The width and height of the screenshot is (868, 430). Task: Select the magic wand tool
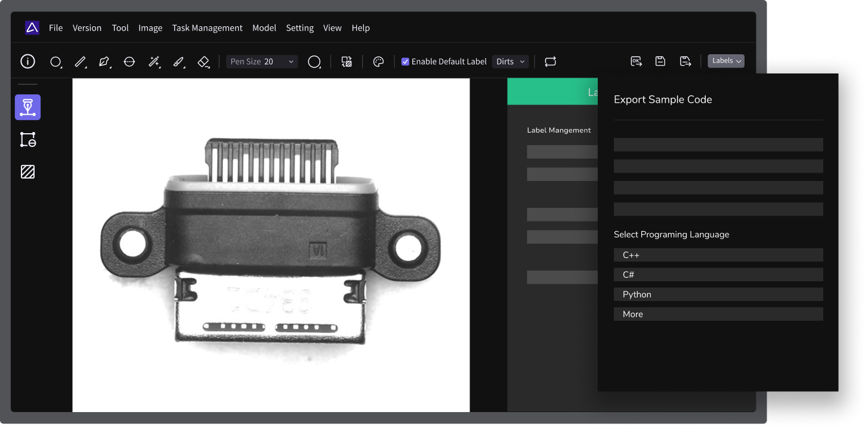pyautogui.click(x=154, y=62)
